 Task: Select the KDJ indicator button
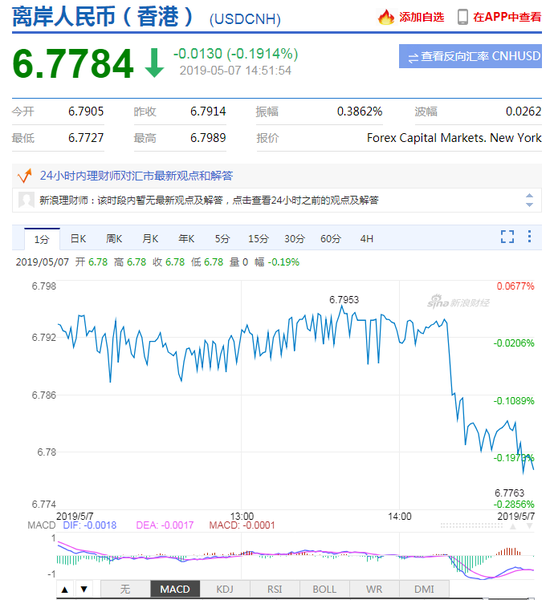[x=225, y=589]
